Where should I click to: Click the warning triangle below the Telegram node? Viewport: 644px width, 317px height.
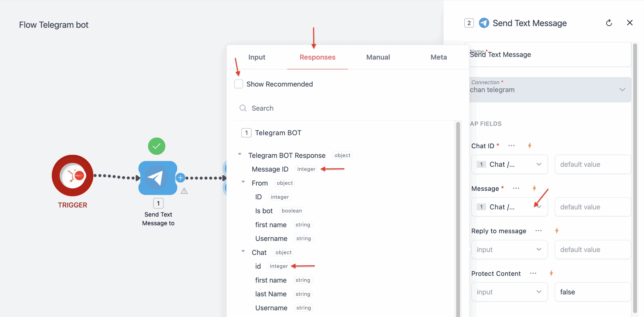pos(184,191)
